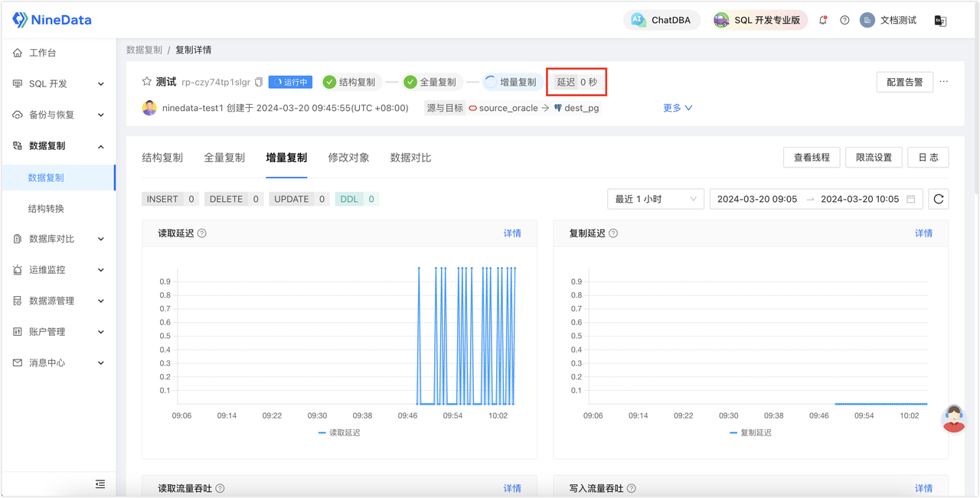Refresh the chart data
Viewport: 980px width, 498px height.
pos(940,199)
